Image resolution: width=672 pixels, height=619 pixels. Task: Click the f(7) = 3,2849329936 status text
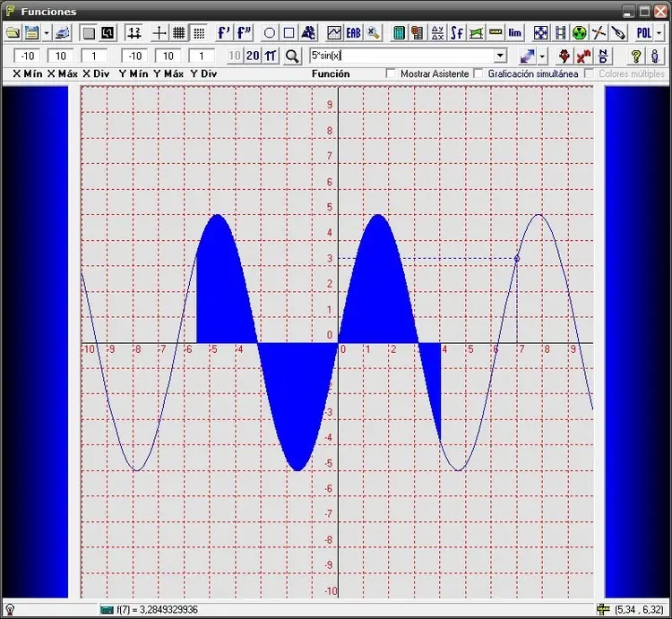point(157,609)
